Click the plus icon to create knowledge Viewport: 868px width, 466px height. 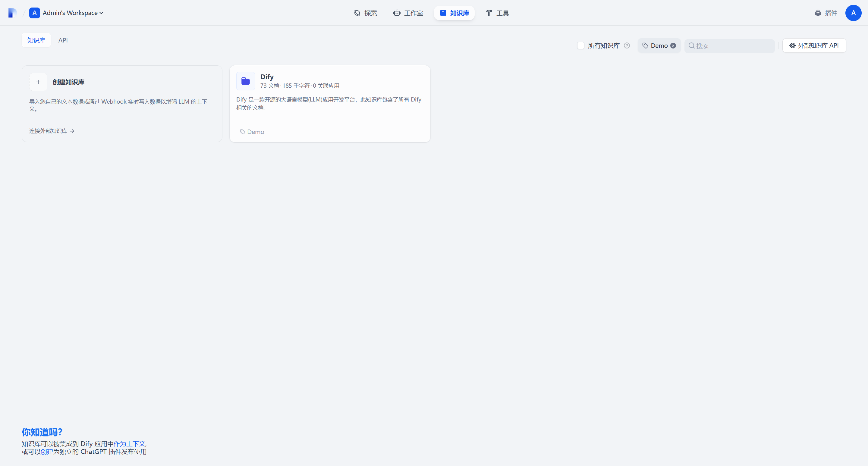coord(38,82)
